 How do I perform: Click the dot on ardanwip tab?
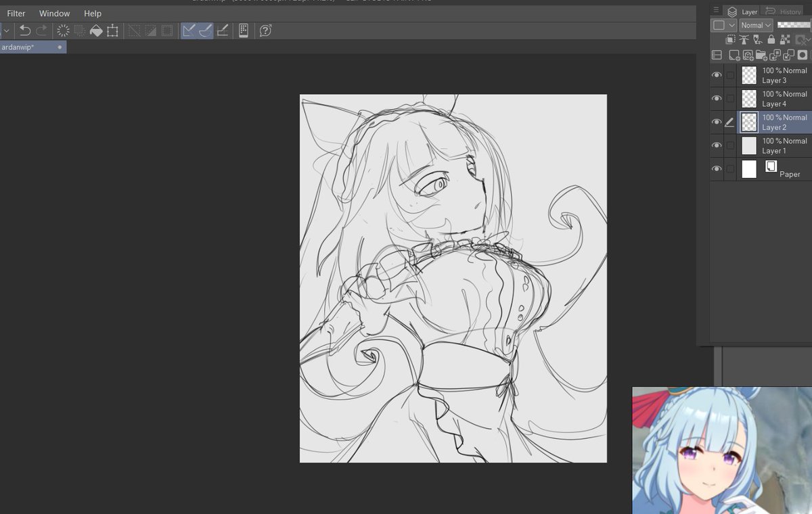tap(60, 47)
